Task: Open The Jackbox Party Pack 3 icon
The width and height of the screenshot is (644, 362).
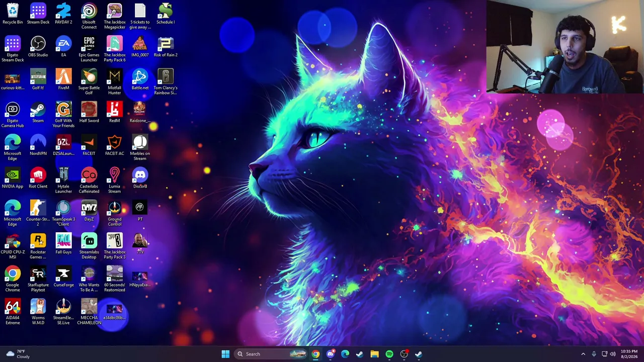Action: tap(115, 246)
